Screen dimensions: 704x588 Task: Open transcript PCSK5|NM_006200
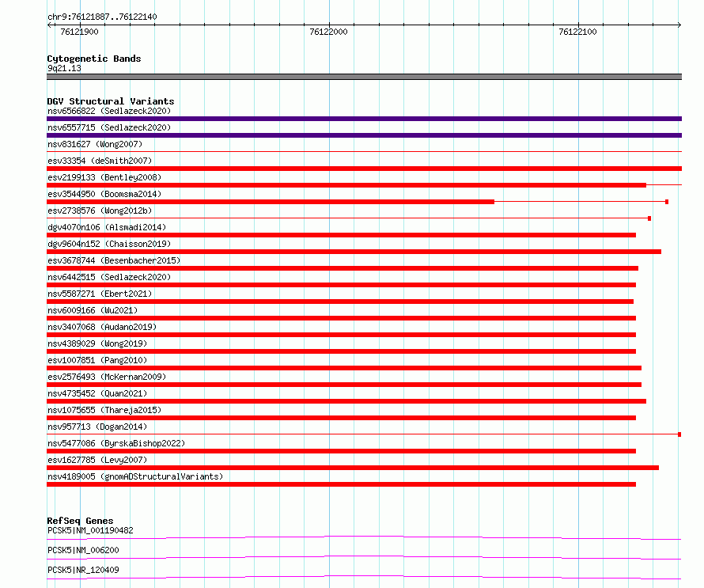click(x=83, y=550)
